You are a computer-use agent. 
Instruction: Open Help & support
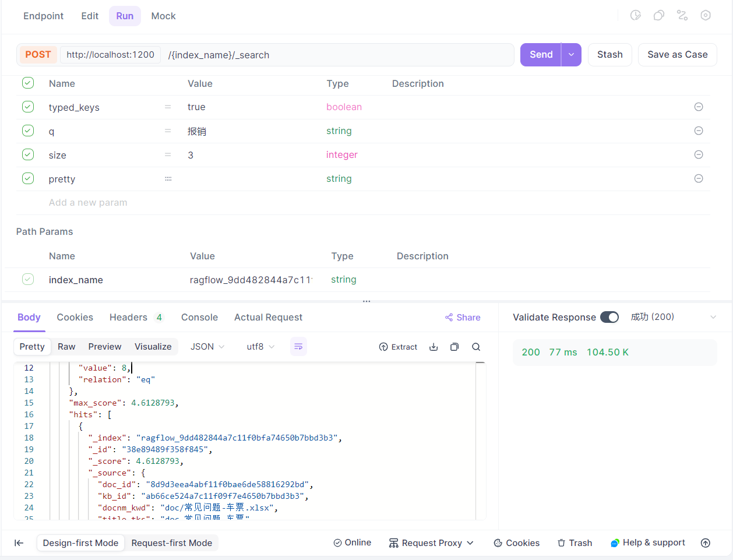pos(647,543)
